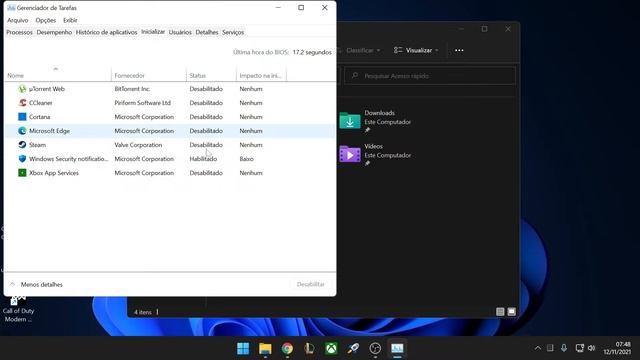The image size is (640, 360).
Task: Switch Explorer to details view icon
Action: (500, 312)
